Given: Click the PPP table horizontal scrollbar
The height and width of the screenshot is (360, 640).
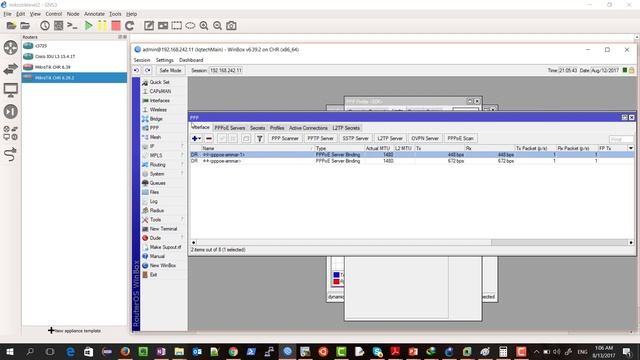Looking at the screenshot, I should (412, 242).
